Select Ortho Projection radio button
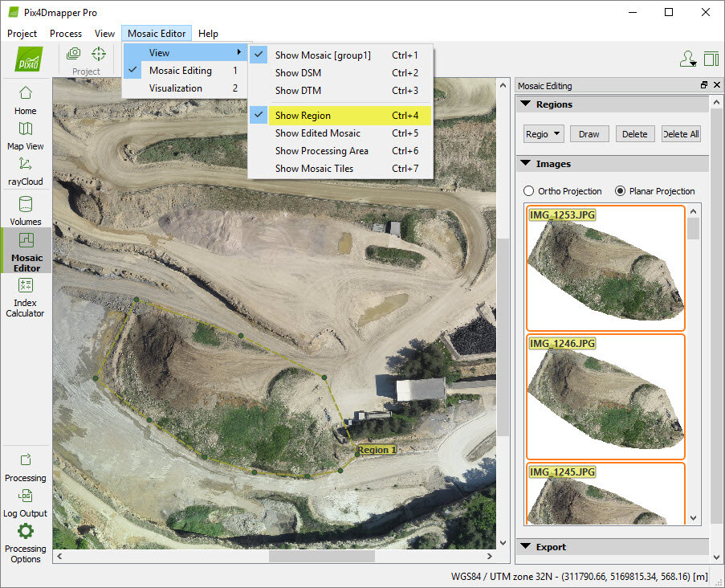This screenshot has width=725, height=588. (x=528, y=191)
